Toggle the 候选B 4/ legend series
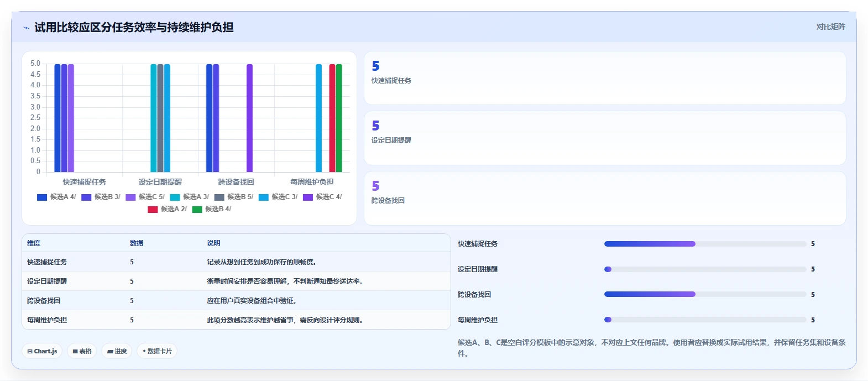Screen dimensions: 868x381 (211, 209)
